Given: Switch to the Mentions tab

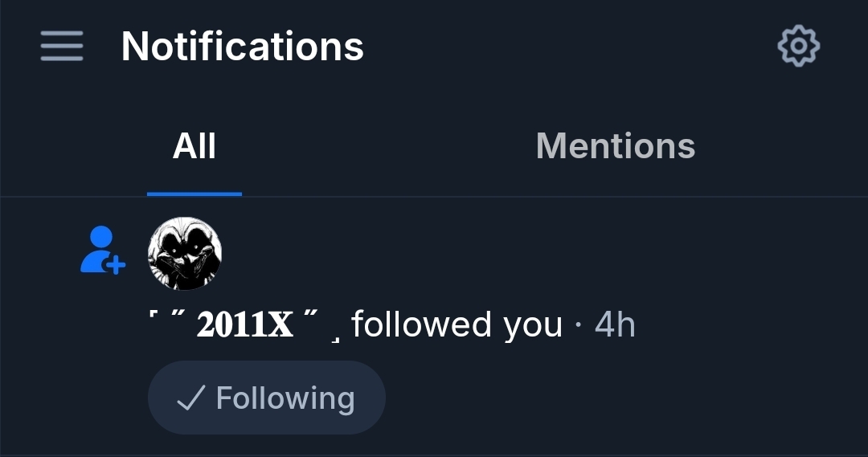Looking at the screenshot, I should tap(615, 146).
